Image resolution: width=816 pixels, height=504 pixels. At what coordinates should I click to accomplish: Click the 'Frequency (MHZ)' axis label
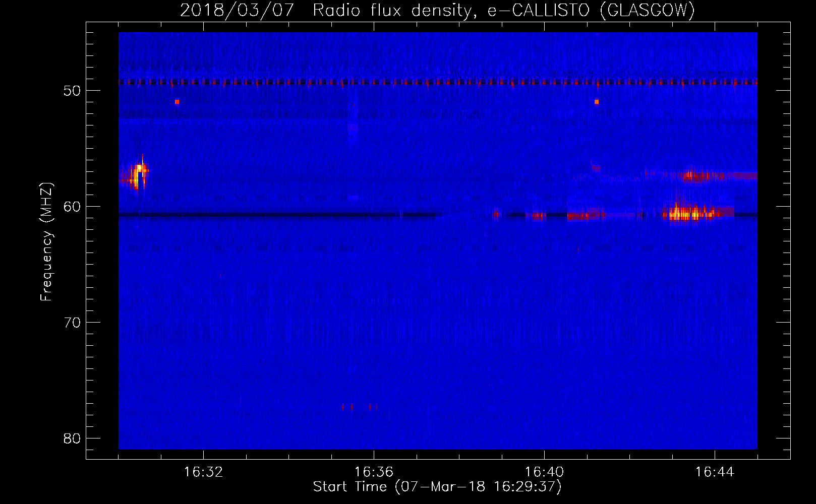[46, 242]
